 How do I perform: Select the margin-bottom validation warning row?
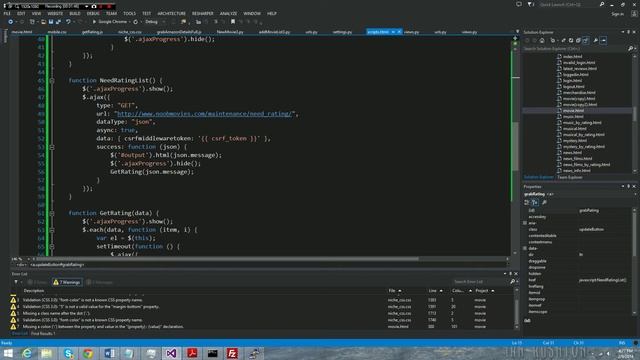click(x=261, y=307)
